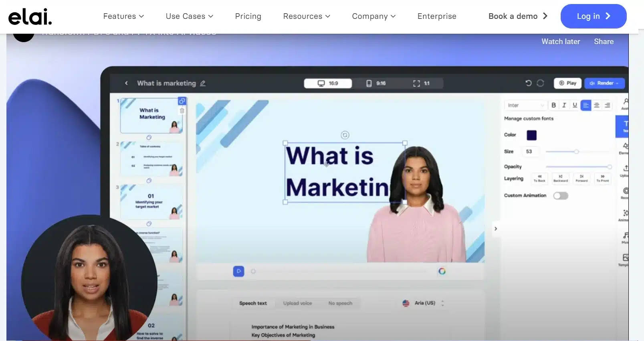Screen dimensions: 644x341
Task: Switch to the Upload voice tab
Action: coord(297,303)
